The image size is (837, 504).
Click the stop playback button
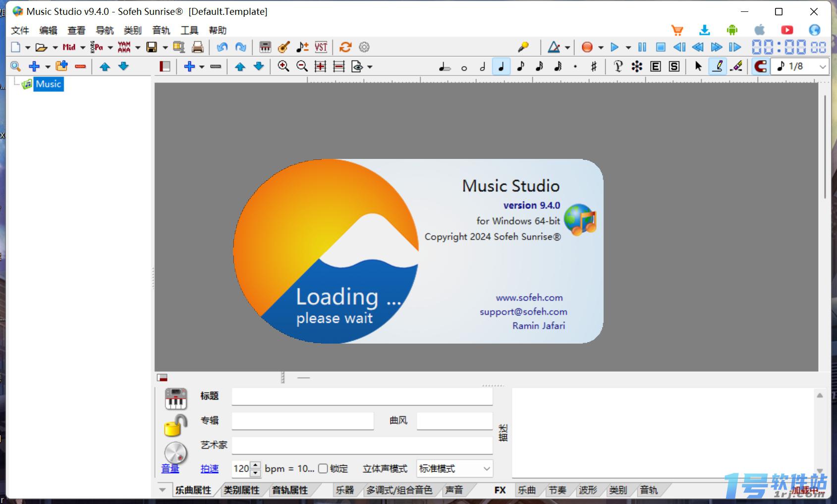point(661,47)
